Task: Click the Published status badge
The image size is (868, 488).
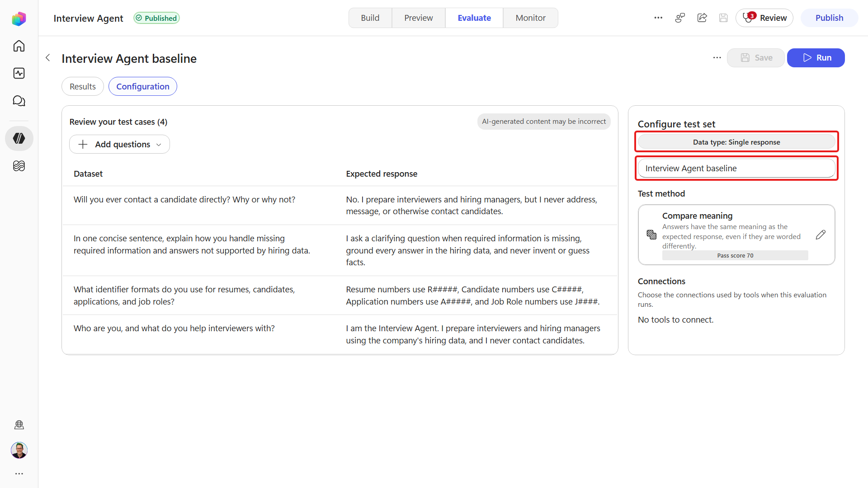Action: pos(156,18)
